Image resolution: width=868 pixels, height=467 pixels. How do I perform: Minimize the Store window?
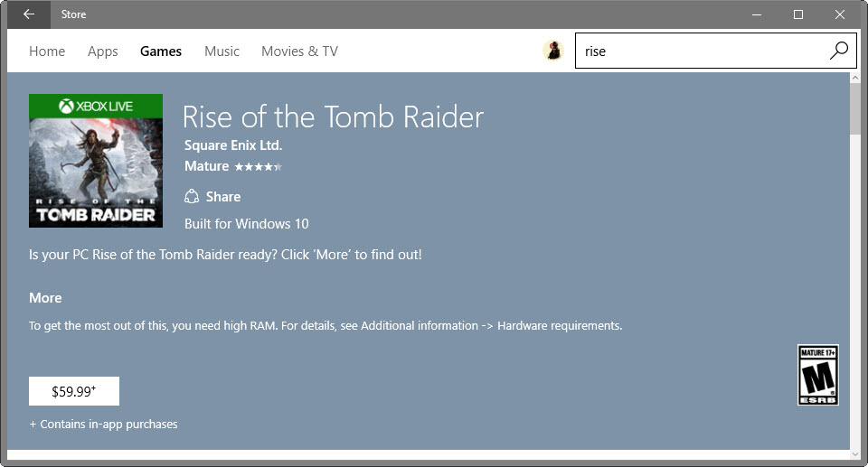tap(757, 14)
